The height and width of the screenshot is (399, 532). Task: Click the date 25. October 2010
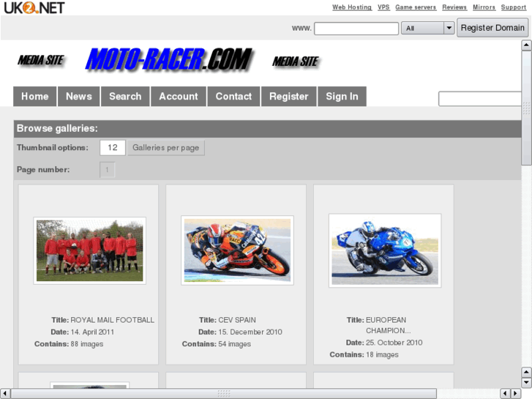pos(394,343)
